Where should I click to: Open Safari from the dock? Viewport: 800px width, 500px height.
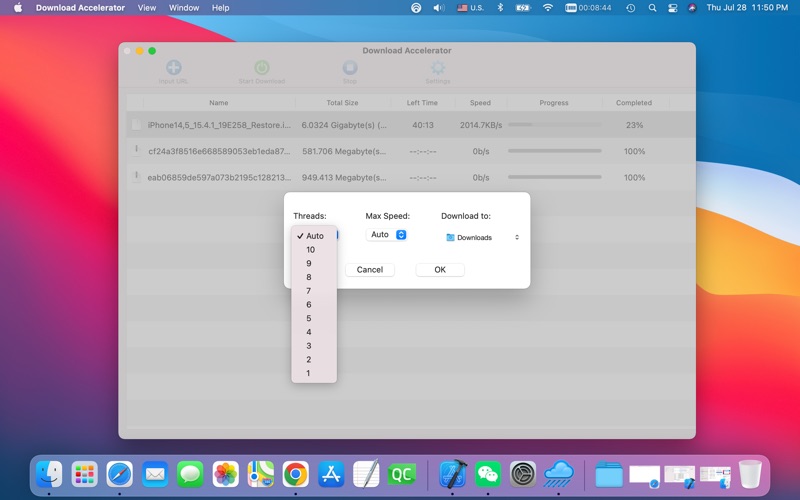point(120,474)
